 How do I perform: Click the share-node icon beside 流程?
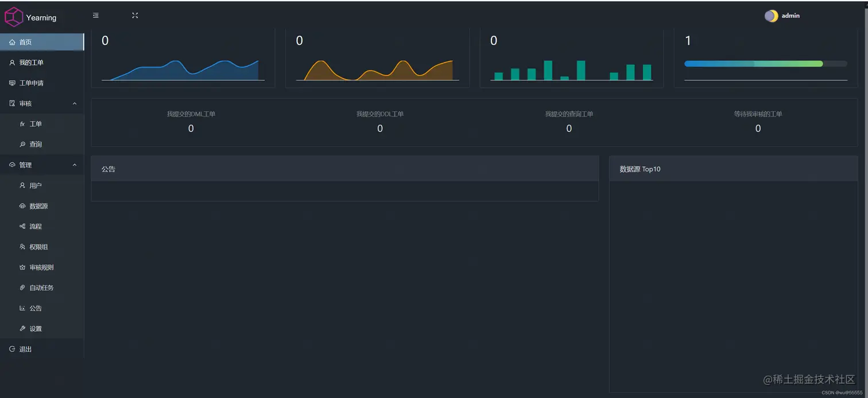[x=22, y=227]
